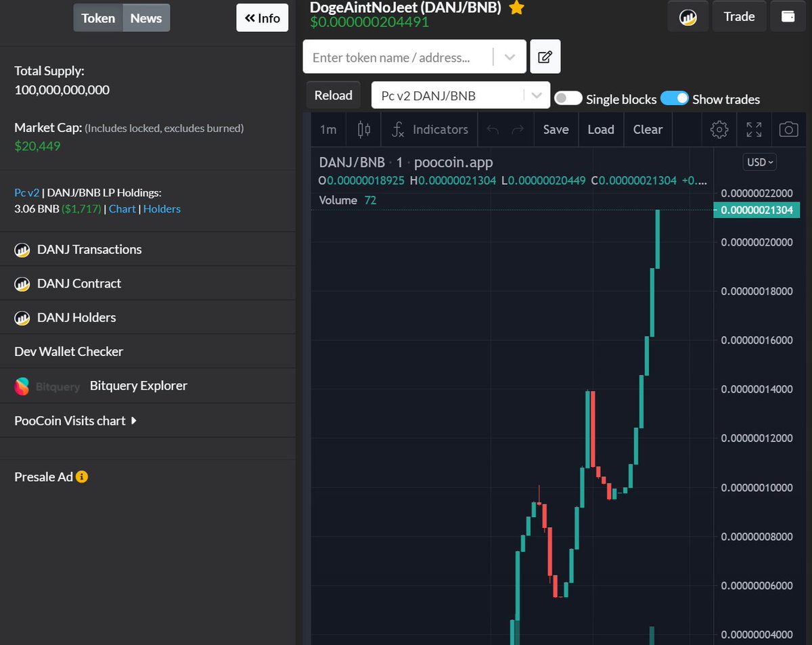Expand PooCoin Visits chart section
The height and width of the screenshot is (645, 812).
(x=75, y=420)
